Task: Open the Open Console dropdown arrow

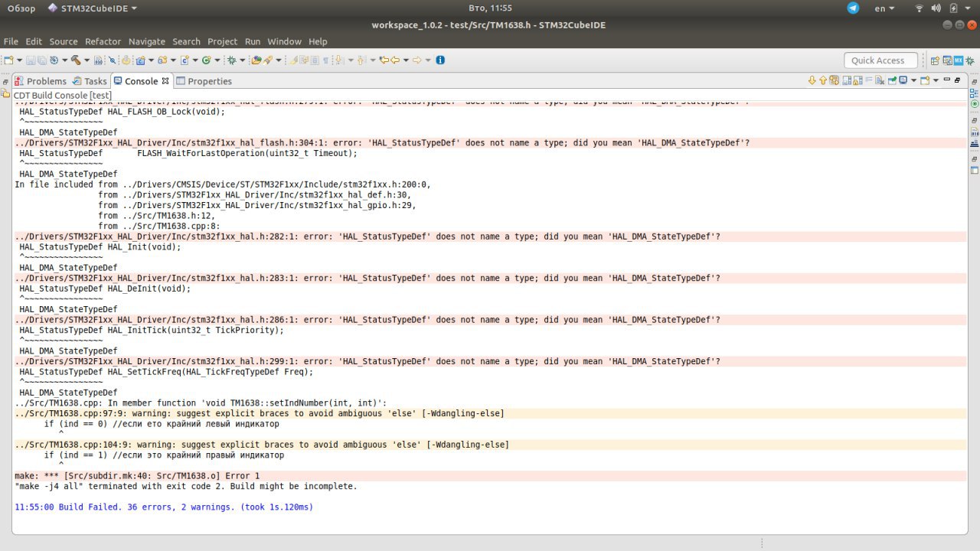Action: tap(936, 80)
